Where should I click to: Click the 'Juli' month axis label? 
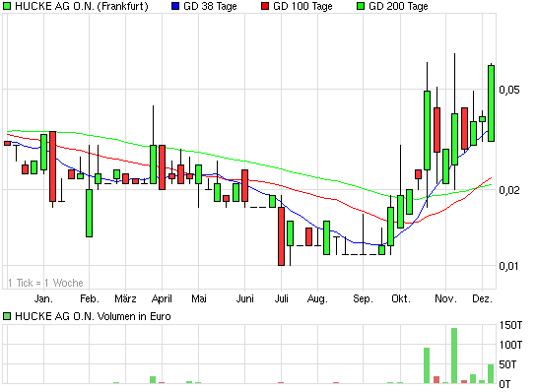coord(281,298)
